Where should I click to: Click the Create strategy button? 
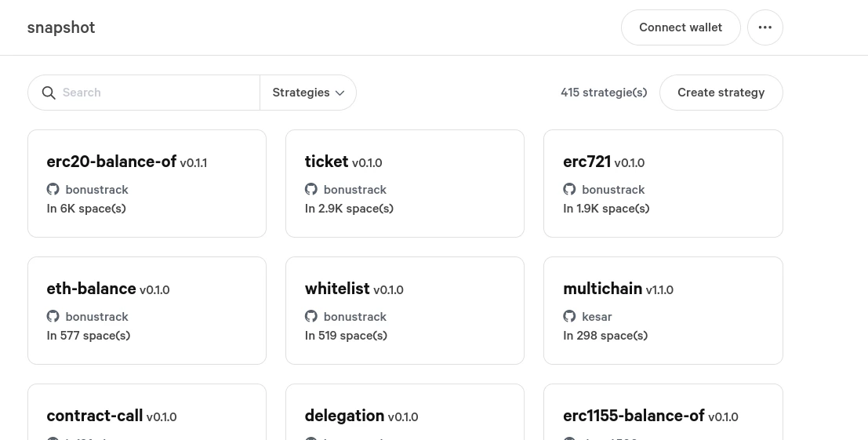coord(721,93)
